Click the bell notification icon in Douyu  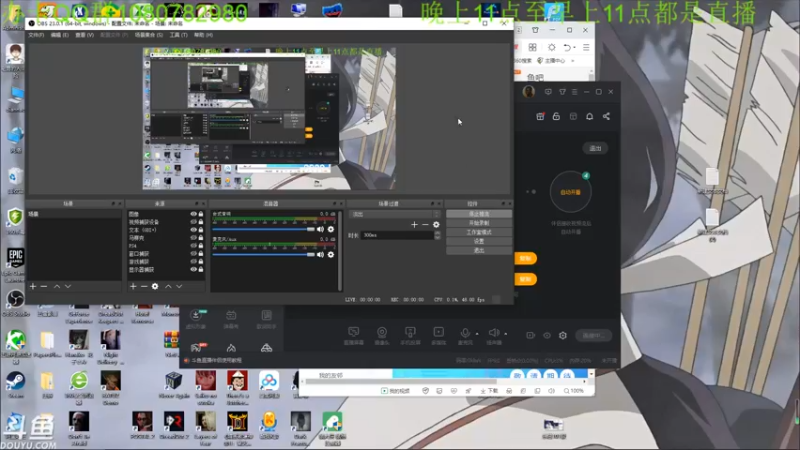coord(589,116)
